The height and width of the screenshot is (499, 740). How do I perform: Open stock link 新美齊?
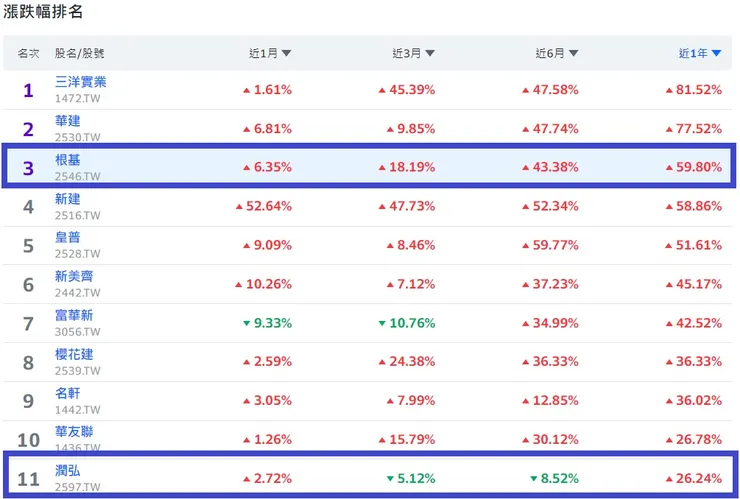(x=74, y=276)
